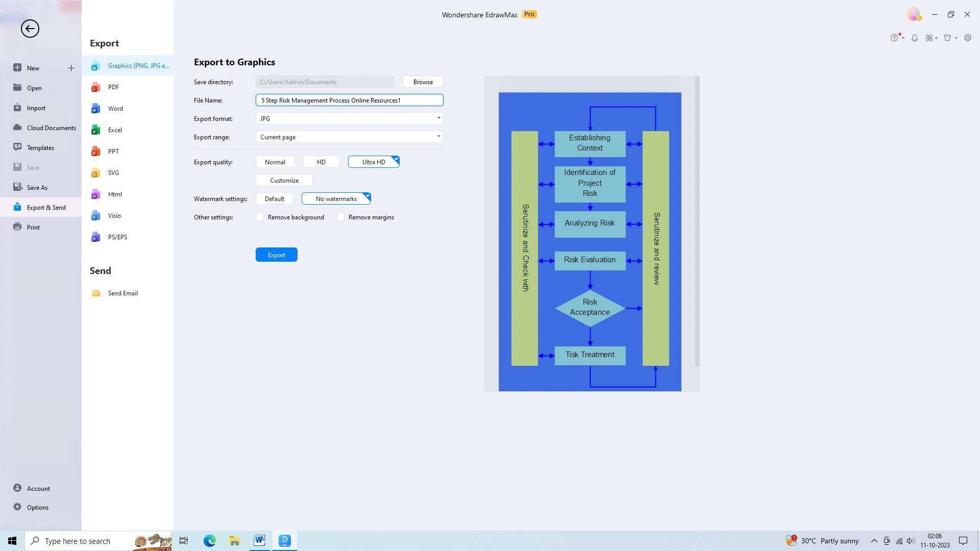Click the Browse button for save directory

(x=423, y=82)
